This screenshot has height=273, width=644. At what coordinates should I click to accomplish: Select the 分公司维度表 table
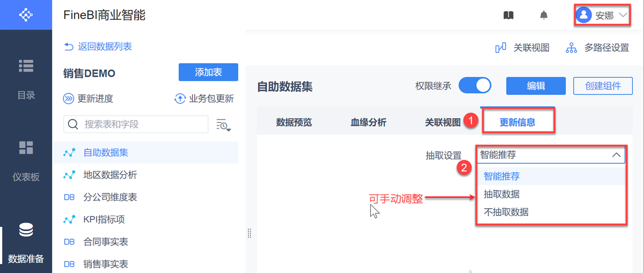pos(145,197)
